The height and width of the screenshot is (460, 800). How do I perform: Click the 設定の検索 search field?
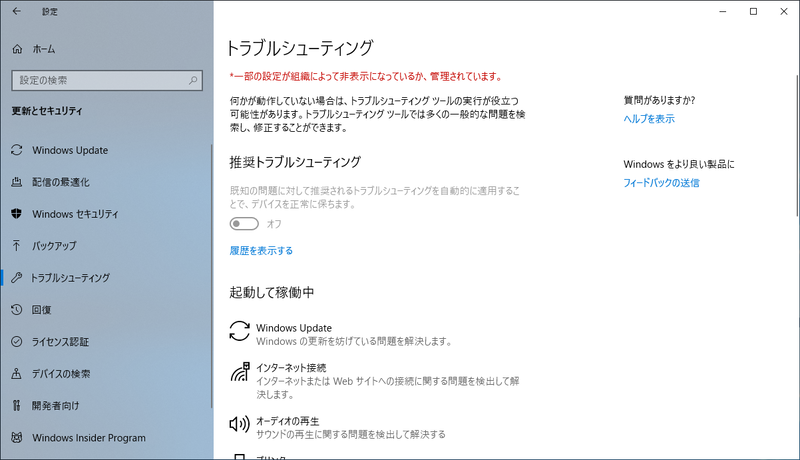click(107, 81)
